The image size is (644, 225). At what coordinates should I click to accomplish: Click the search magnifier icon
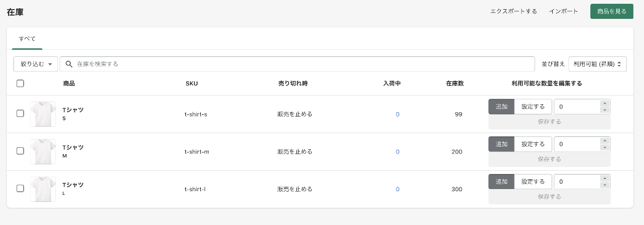pos(69,64)
